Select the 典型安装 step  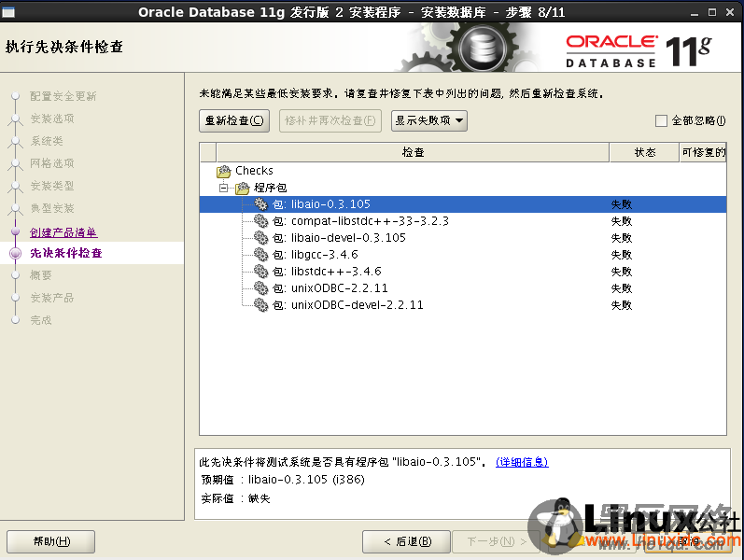[52, 208]
